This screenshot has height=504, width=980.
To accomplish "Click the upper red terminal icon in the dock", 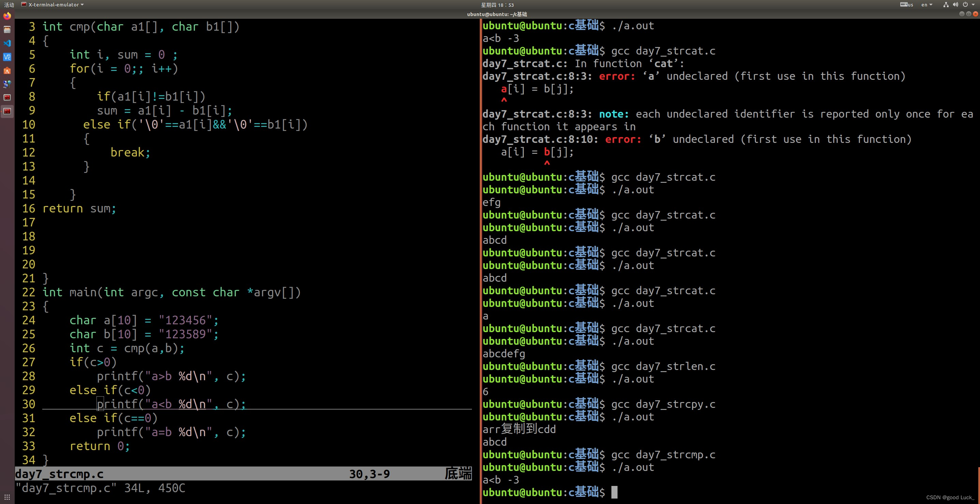I will point(6,98).
